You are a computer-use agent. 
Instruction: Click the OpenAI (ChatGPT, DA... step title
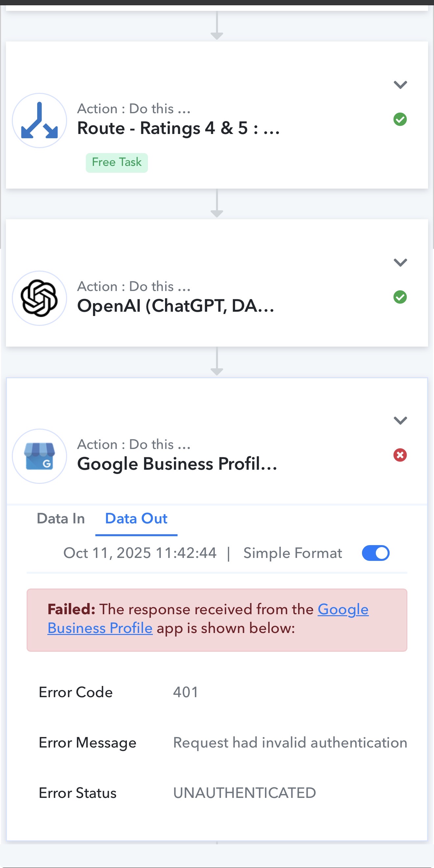click(176, 306)
